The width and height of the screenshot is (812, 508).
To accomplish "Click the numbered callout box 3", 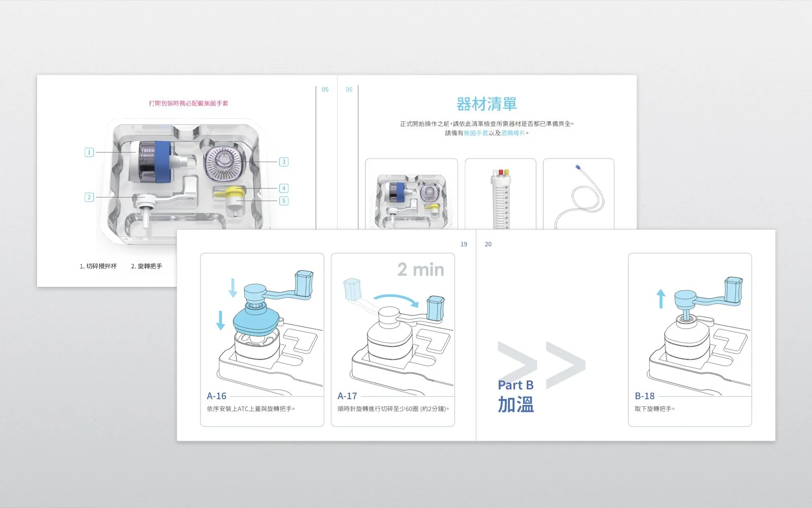I will click(x=284, y=162).
